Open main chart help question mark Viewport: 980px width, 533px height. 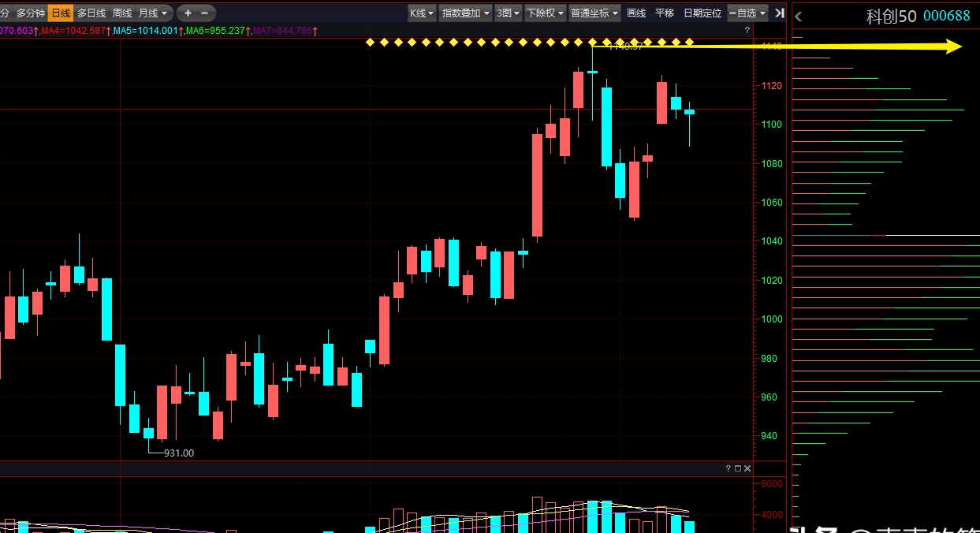click(747, 29)
